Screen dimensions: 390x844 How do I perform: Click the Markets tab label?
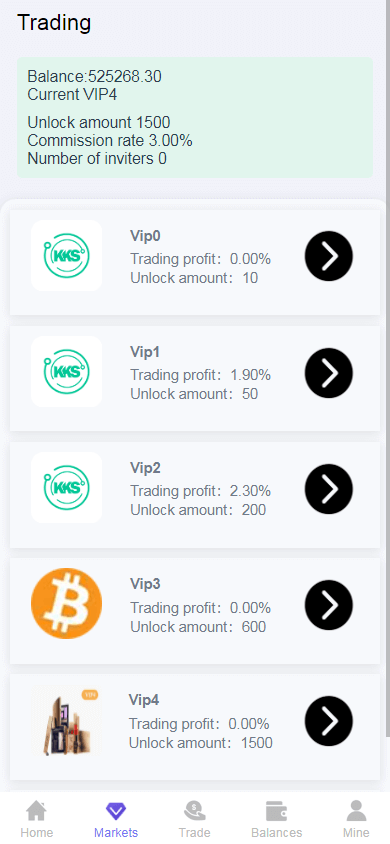click(x=116, y=833)
